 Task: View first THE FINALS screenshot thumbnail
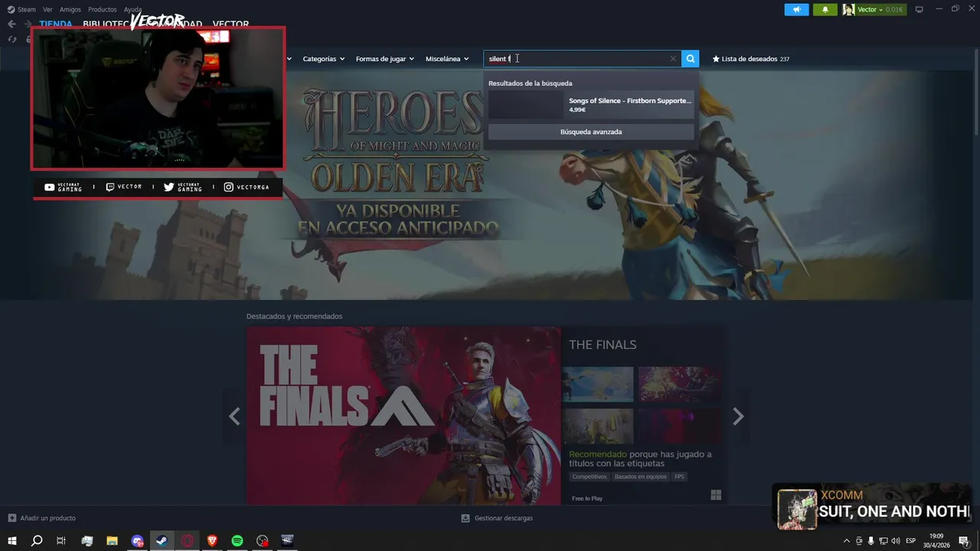pyautogui.click(x=598, y=384)
